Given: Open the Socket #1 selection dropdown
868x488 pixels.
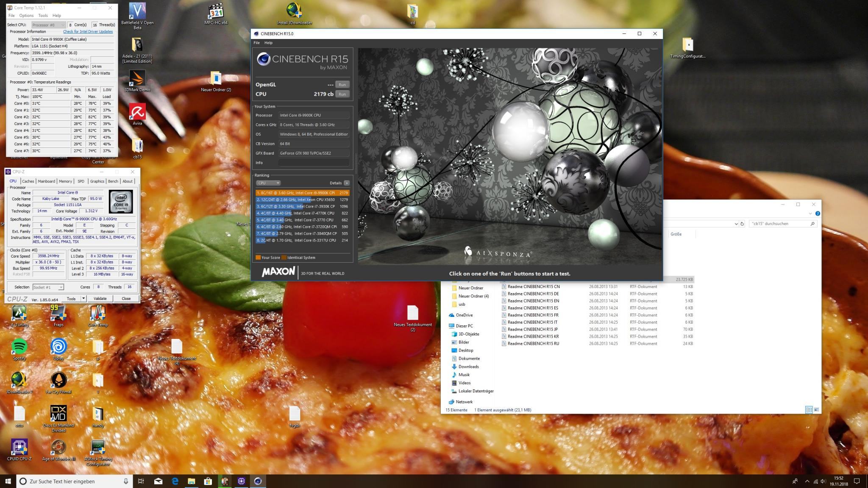Looking at the screenshot, I should [x=48, y=287].
